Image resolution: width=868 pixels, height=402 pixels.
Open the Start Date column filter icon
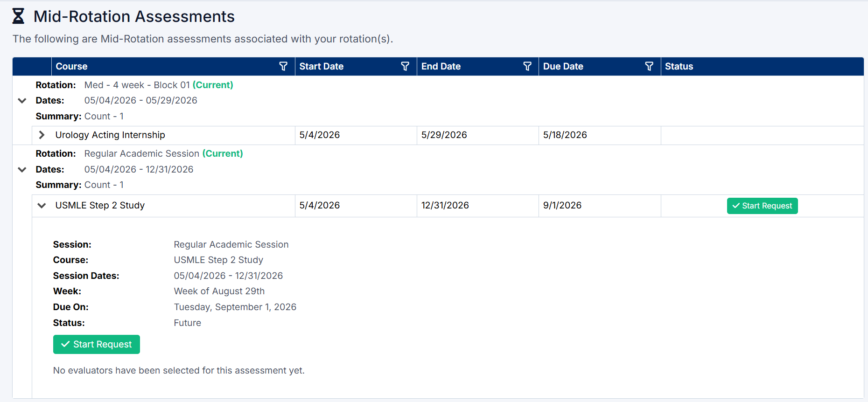point(405,66)
